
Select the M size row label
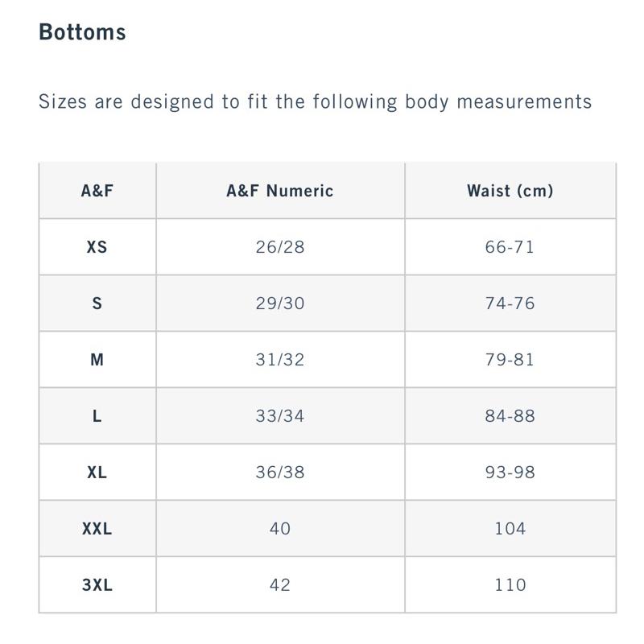coord(97,360)
